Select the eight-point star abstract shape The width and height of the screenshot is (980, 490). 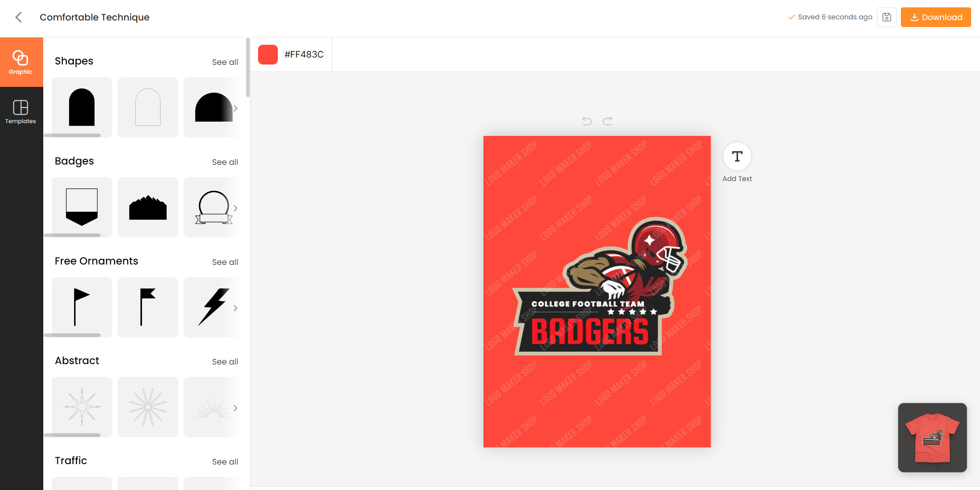point(81,407)
